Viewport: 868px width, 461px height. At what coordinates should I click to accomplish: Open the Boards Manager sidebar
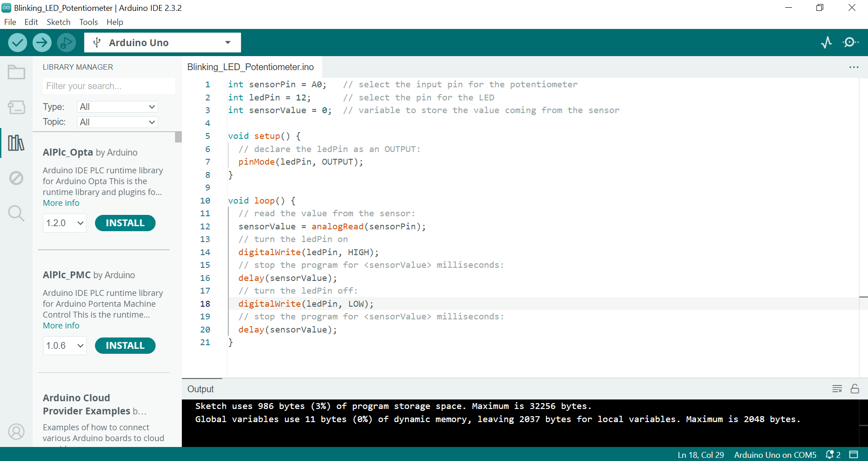coord(16,107)
